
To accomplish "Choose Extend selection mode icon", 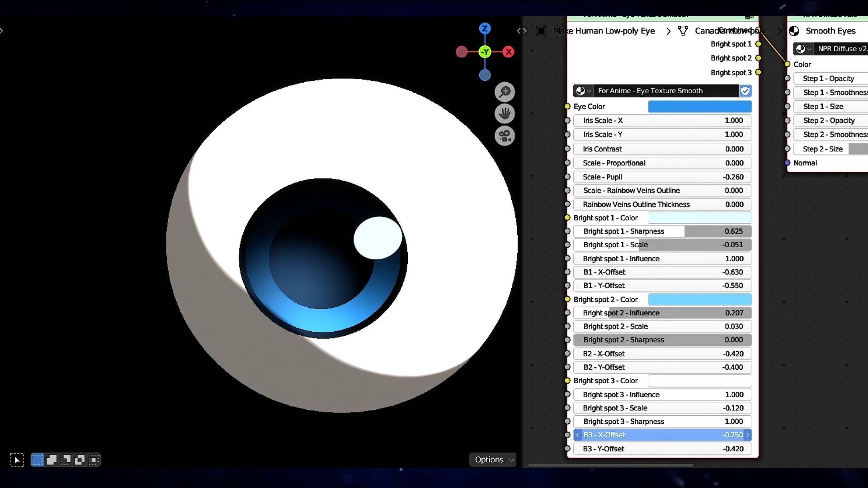I will click(52, 460).
